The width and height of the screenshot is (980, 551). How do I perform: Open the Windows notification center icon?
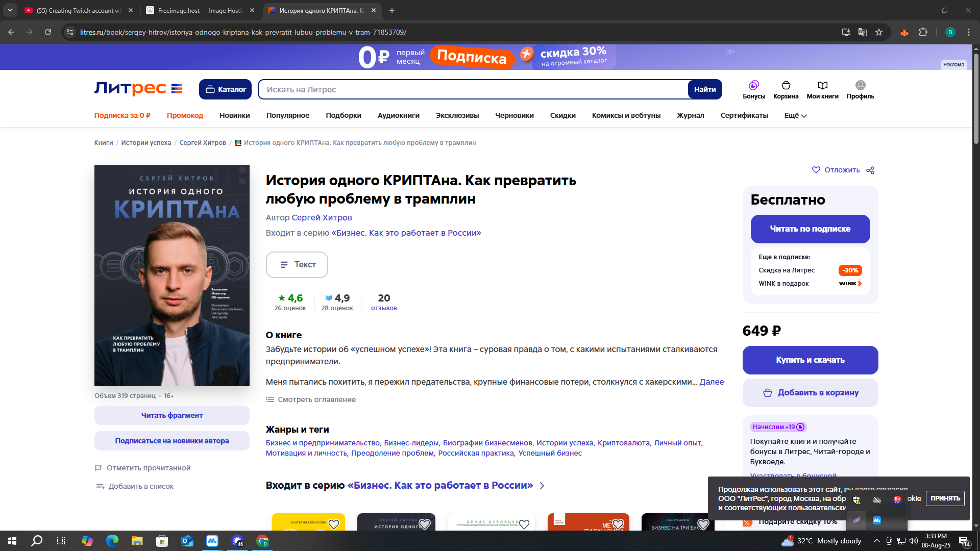[964, 541]
